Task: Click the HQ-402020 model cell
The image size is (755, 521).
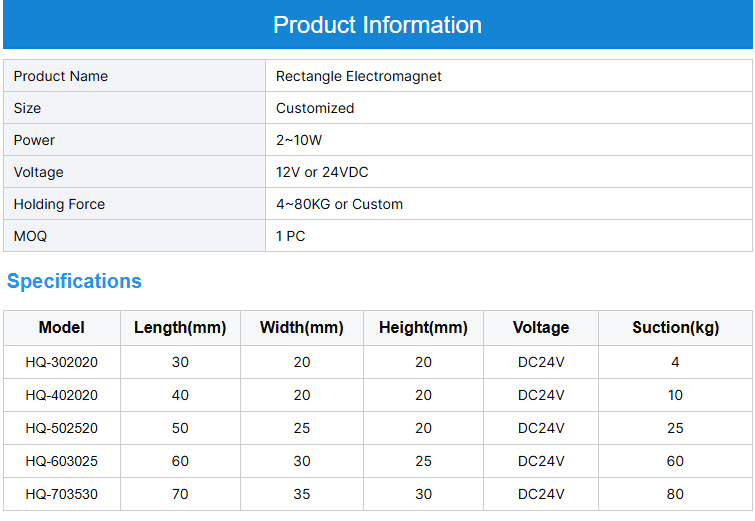Action: click(x=62, y=395)
